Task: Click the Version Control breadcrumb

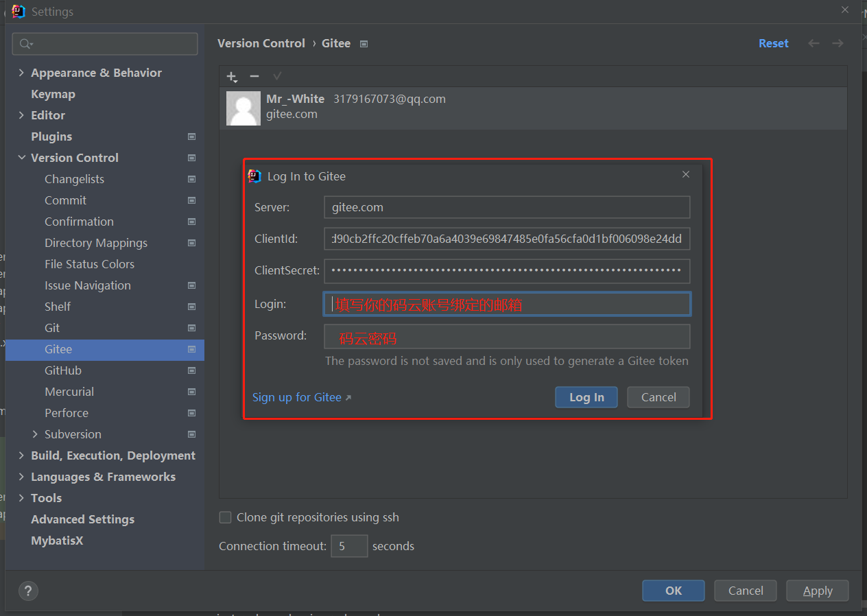Action: pos(261,43)
